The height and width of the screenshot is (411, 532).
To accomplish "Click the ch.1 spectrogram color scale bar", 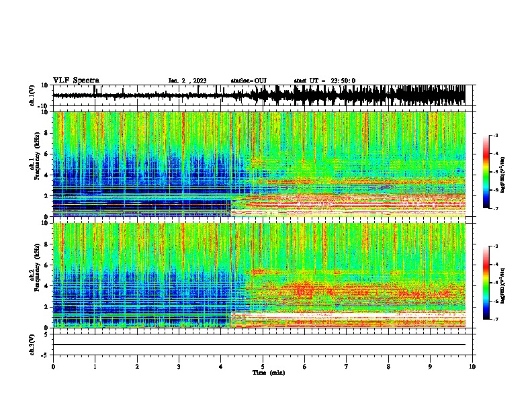I will 486,172.
